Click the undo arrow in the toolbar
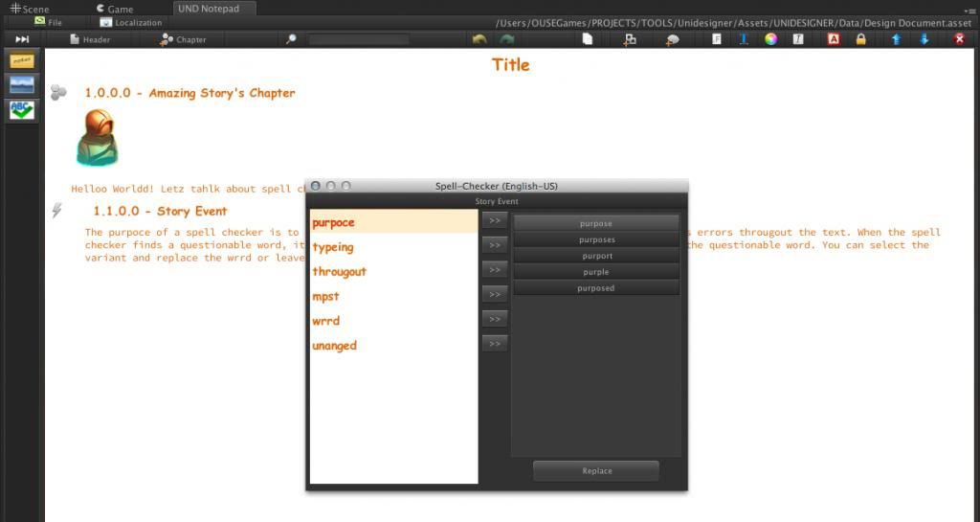 click(479, 39)
